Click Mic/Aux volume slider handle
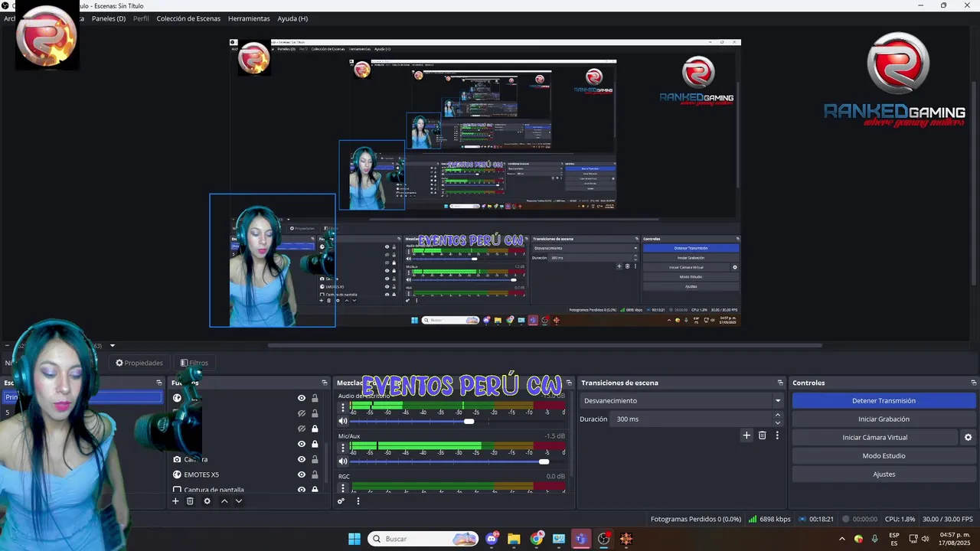 coord(544,461)
